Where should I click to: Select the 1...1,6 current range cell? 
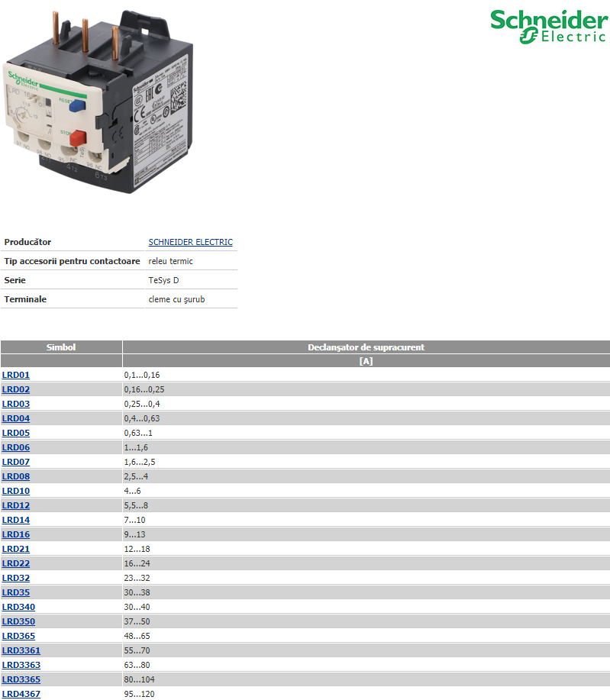click(366, 447)
